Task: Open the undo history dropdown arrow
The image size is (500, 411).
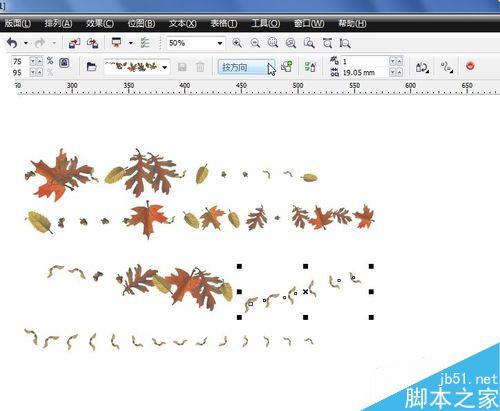Action: click(26, 43)
